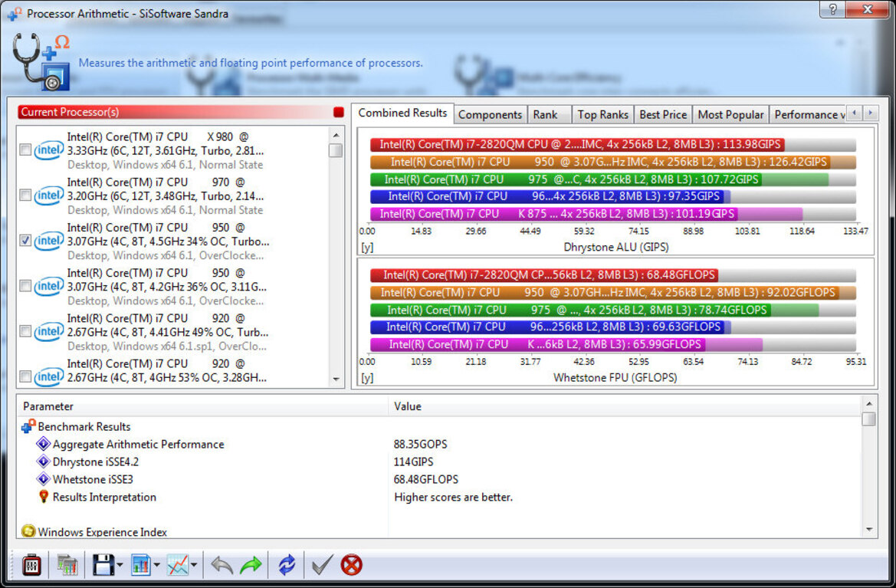Click the Windows Experience Index icon
The height and width of the screenshot is (588, 896).
coord(28,531)
